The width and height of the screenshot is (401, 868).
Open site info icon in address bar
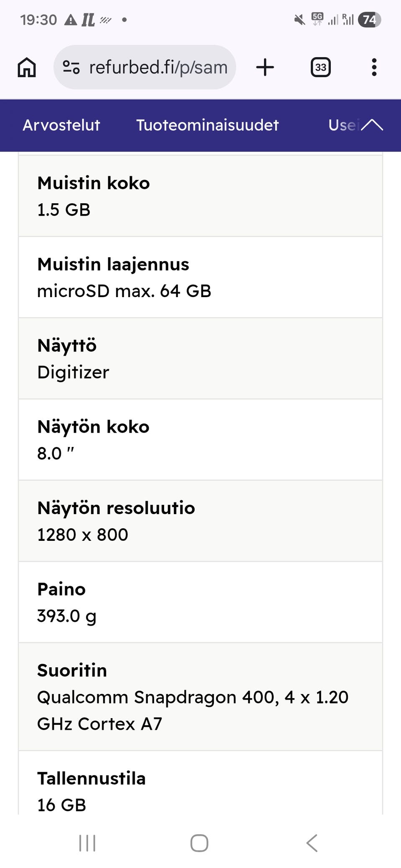[71, 67]
